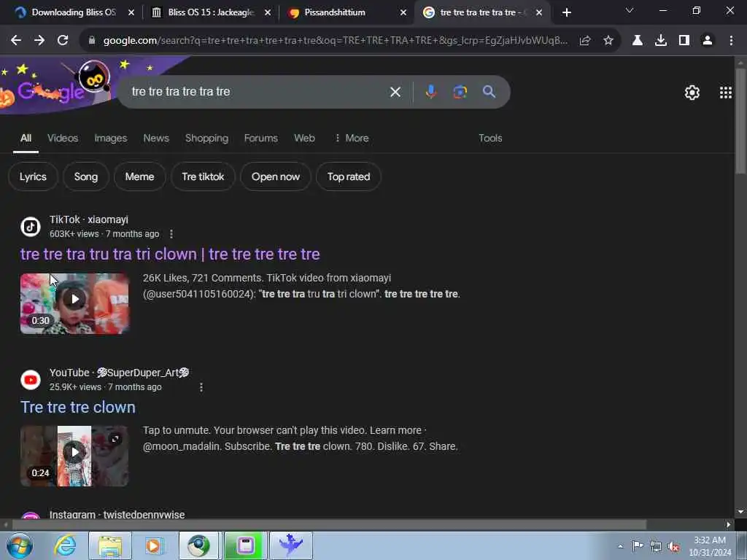
Task: Open the Chrome profile icon
Action: tap(708, 41)
